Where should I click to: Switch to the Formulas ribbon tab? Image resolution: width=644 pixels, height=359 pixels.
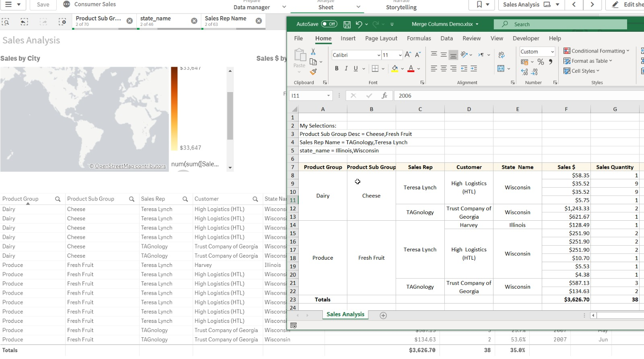419,39
